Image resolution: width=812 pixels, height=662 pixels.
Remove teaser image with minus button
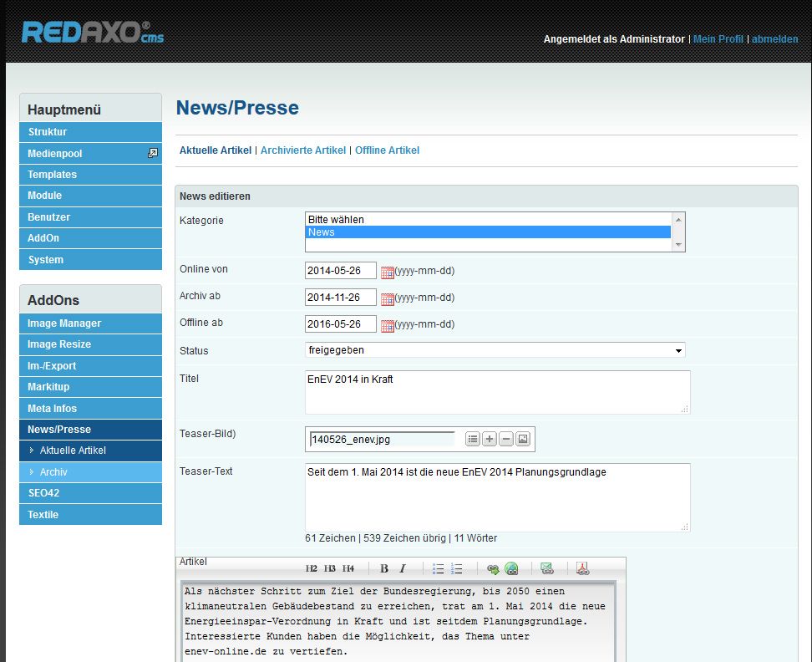pyautogui.click(x=506, y=439)
